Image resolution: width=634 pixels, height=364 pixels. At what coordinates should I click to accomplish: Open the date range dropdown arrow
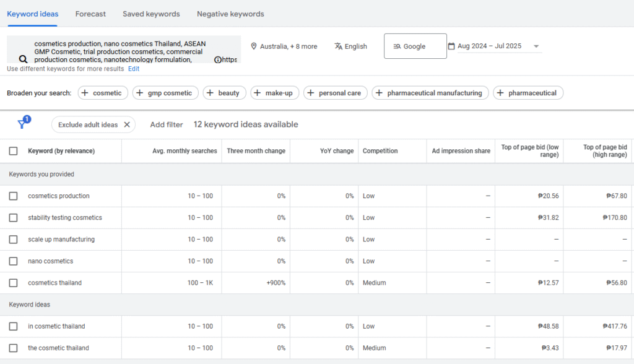pyautogui.click(x=536, y=46)
